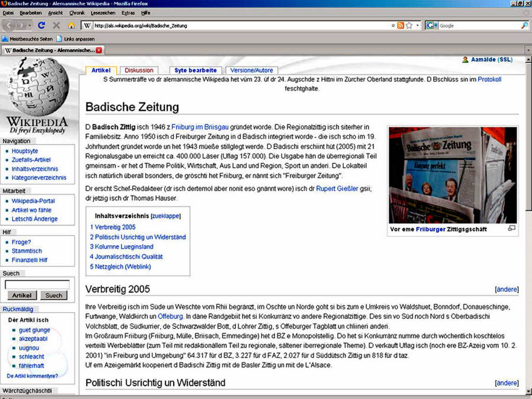Viewport: 532px width, 399px height.
Task: Click the user icon beside Aamälde
Action: pos(465,60)
